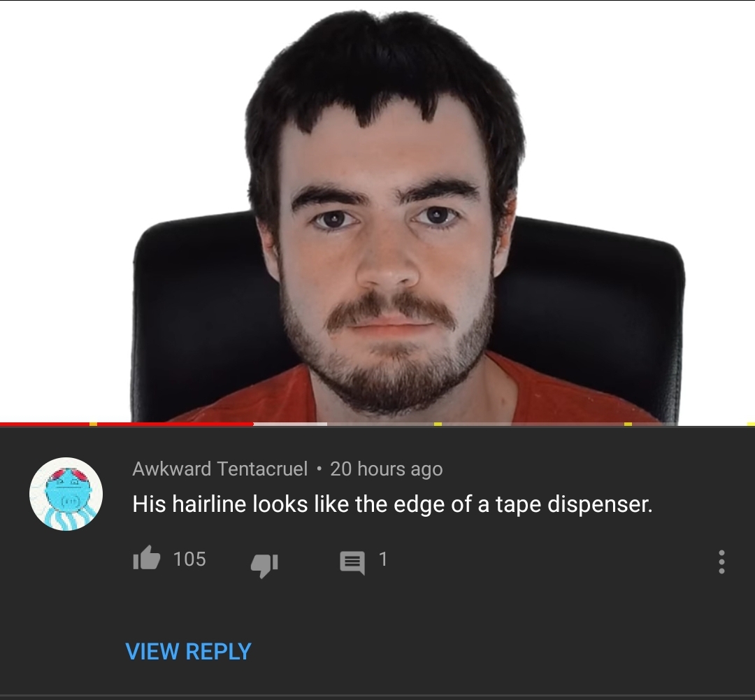Jump to the final yellow marker at bar end
Viewport: 755px width, 700px height.
[x=751, y=424]
